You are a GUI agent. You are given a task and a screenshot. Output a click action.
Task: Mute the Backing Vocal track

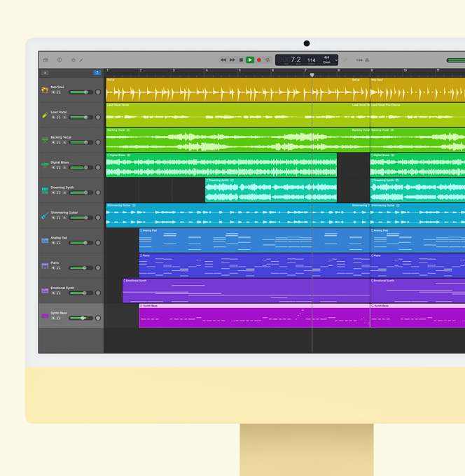[53, 143]
